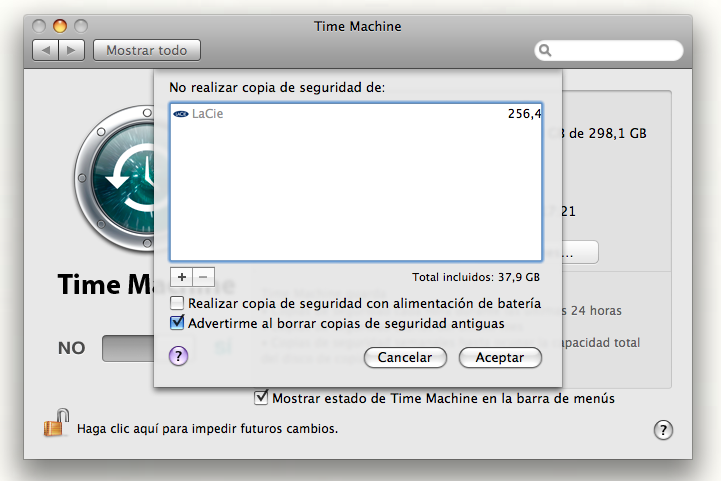Click the LaCie drive icon
Screen dimensions: 721x481
pyautogui.click(x=181, y=114)
